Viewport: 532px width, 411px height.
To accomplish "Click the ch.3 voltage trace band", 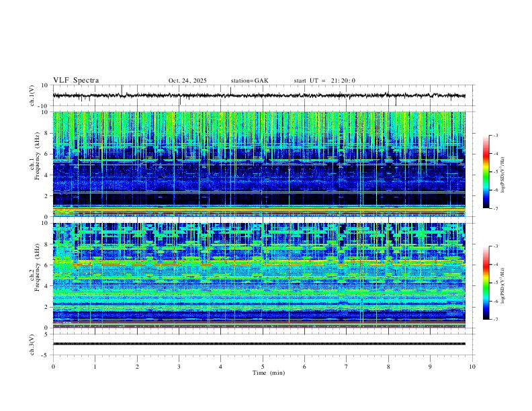I will (259, 344).
